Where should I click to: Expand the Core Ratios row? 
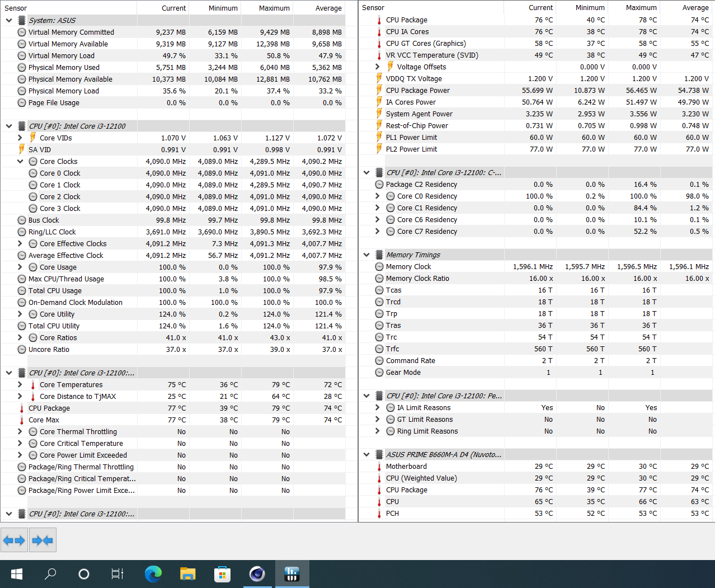(20, 337)
